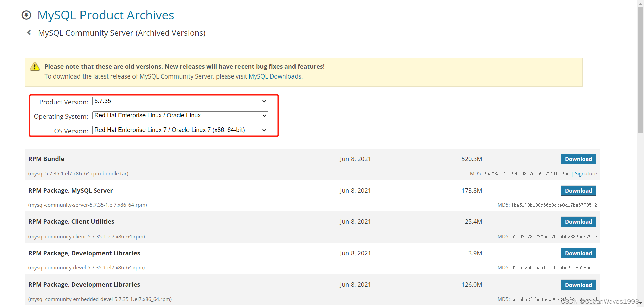
Task: Click the download circle icon beside MySQL Product Archives
Action: coord(26,15)
